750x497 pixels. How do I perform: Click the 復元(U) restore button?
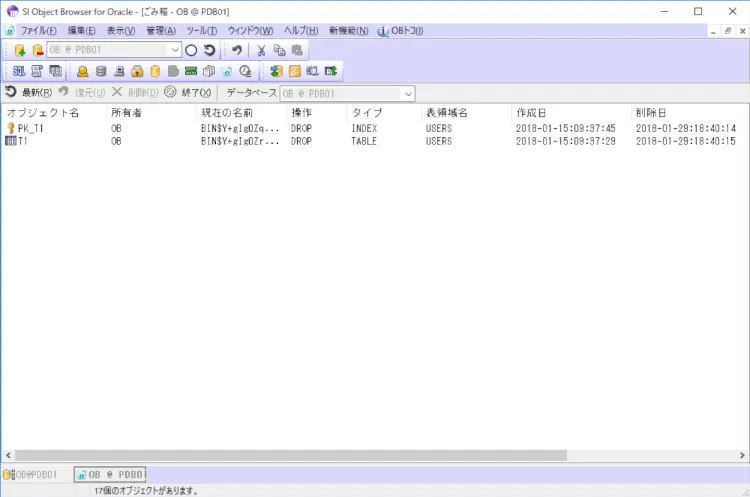click(82, 92)
